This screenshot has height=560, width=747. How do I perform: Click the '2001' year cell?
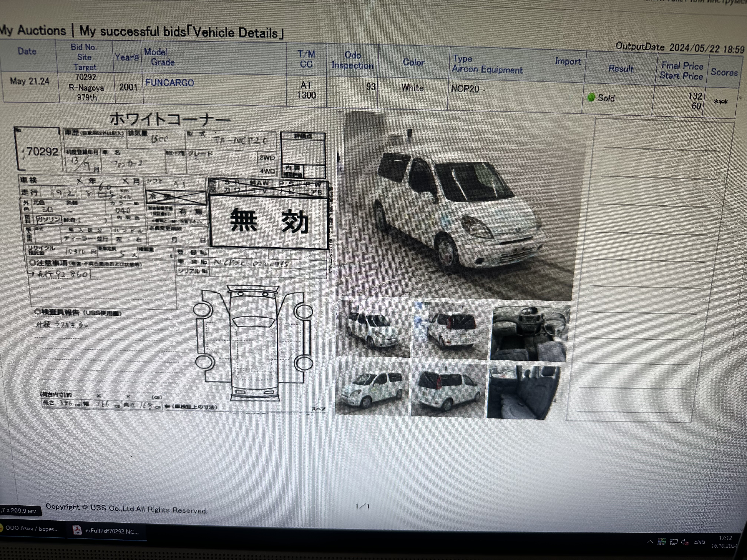tap(128, 87)
